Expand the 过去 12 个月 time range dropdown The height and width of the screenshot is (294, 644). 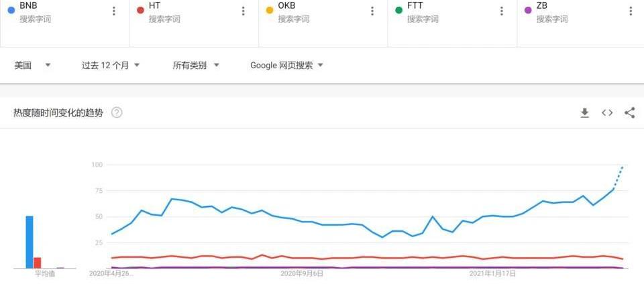pyautogui.click(x=111, y=66)
